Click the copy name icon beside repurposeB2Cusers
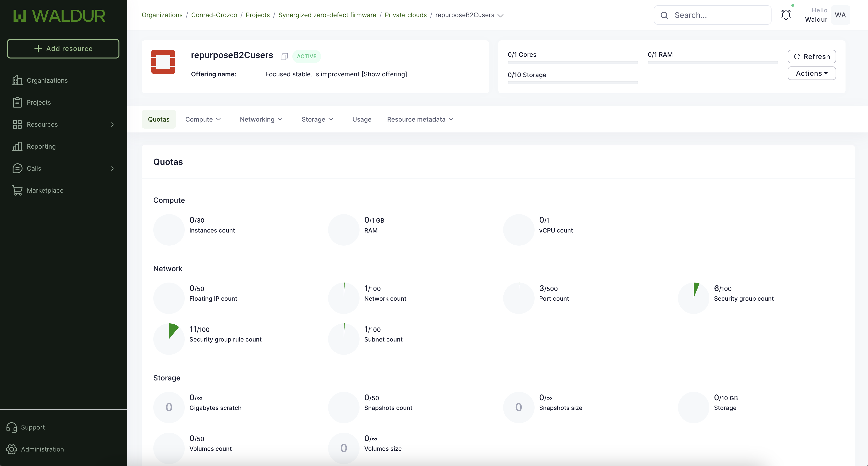Image resolution: width=868 pixels, height=466 pixels. pos(284,57)
